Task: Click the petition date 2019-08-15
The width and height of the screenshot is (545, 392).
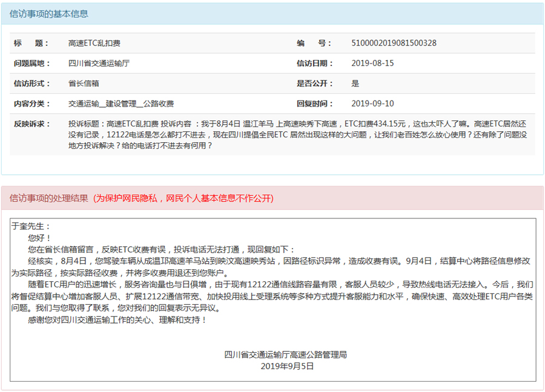Action: tap(372, 64)
